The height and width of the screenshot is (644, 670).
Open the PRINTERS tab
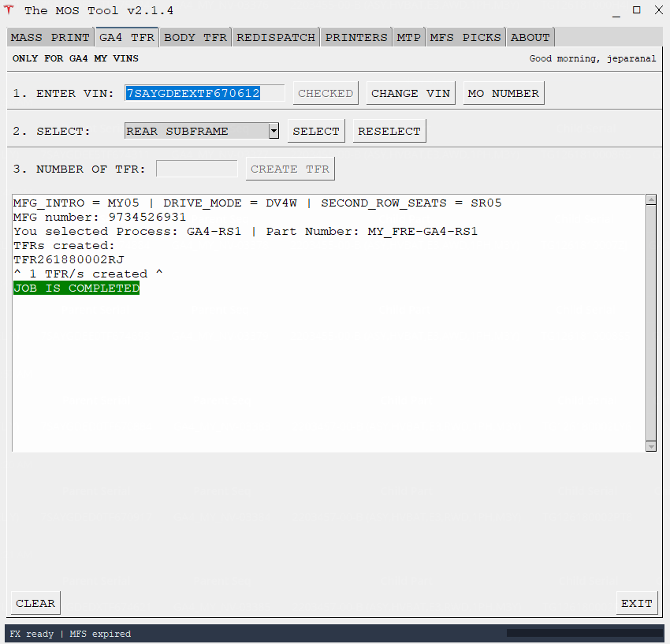[356, 38]
